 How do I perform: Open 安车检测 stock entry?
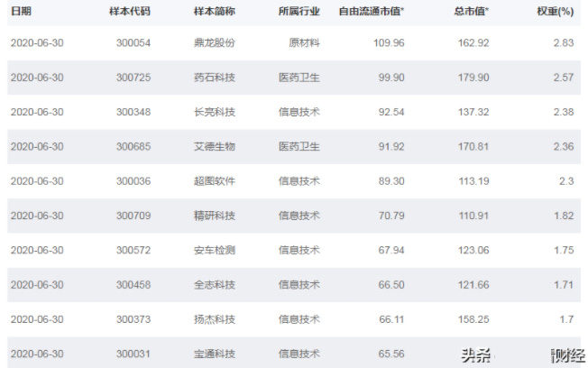pyautogui.click(x=215, y=250)
